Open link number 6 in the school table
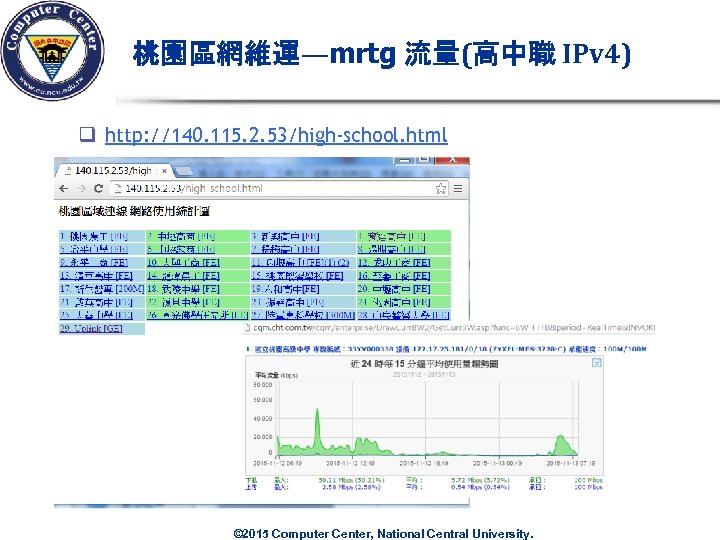This screenshot has width=720, height=540. 181,249
